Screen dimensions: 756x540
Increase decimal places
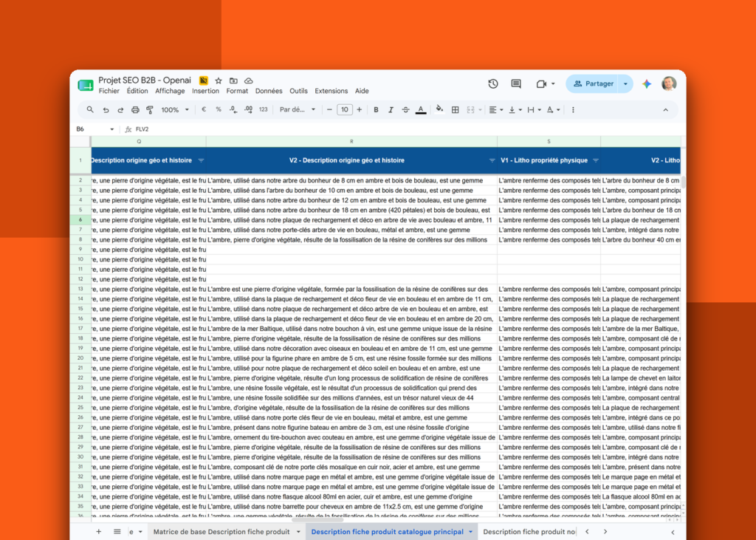[x=248, y=109]
